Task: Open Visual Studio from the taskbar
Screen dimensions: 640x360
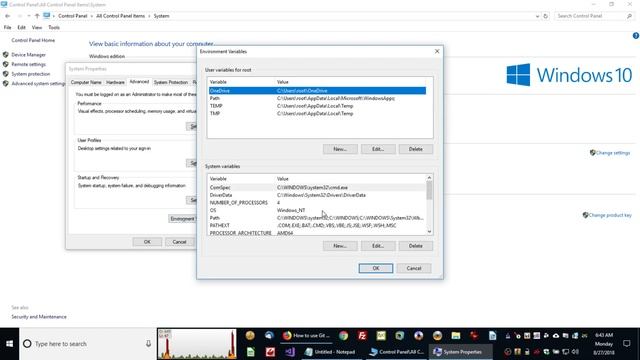Action: tap(289, 352)
